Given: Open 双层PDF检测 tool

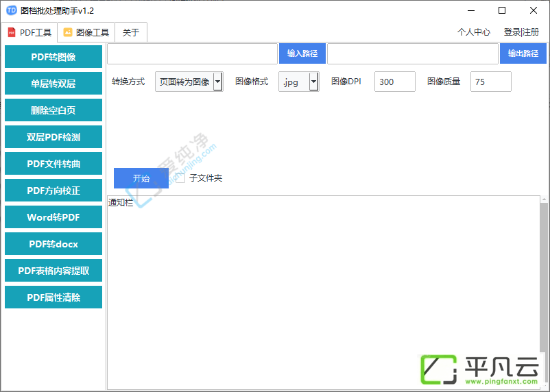Looking at the screenshot, I should [53, 137].
